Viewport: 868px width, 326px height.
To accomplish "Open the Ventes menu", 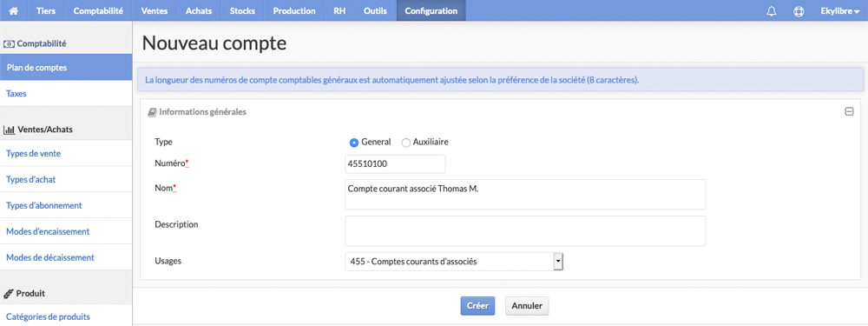I will click(x=155, y=10).
